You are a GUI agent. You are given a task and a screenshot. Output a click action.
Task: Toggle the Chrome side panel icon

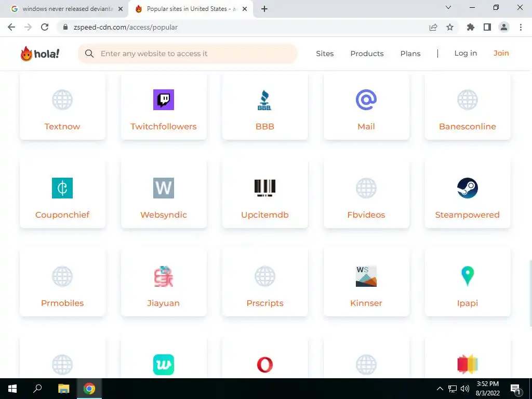[487, 27]
